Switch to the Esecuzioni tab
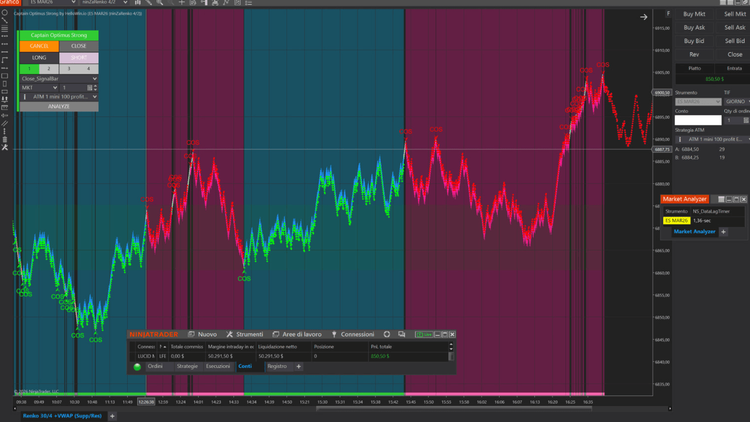The width and height of the screenshot is (750, 422). 217,366
